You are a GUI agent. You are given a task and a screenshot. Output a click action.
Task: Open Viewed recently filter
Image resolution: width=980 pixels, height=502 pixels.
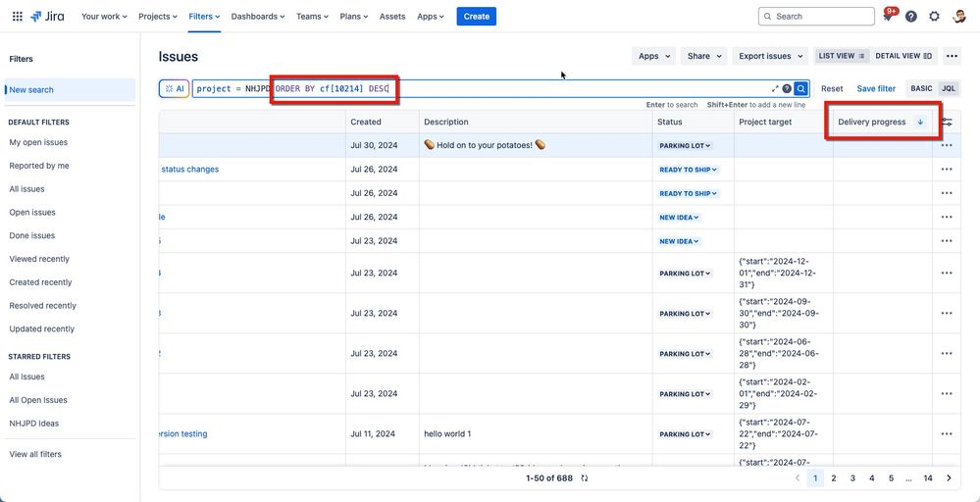pyautogui.click(x=39, y=259)
